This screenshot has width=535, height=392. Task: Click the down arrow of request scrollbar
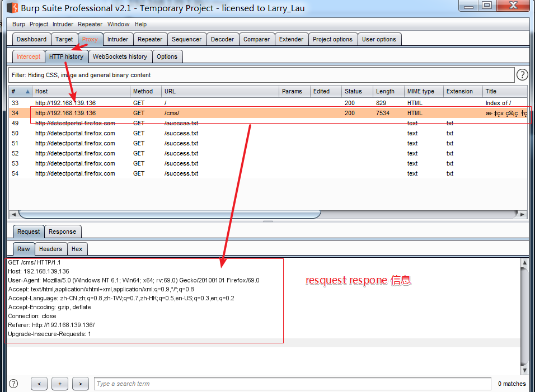[524, 370]
